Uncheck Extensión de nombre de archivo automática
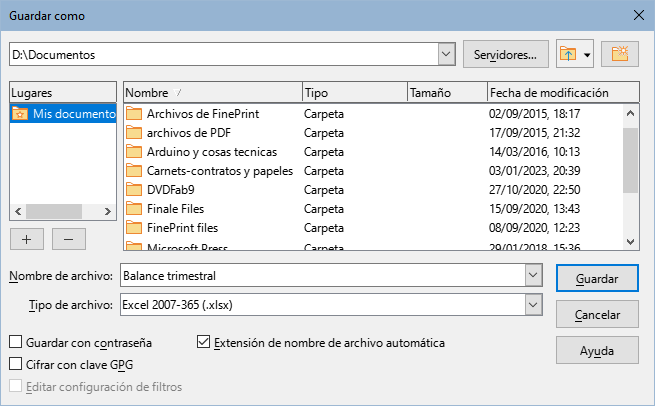This screenshot has height=406, width=655. coord(205,343)
